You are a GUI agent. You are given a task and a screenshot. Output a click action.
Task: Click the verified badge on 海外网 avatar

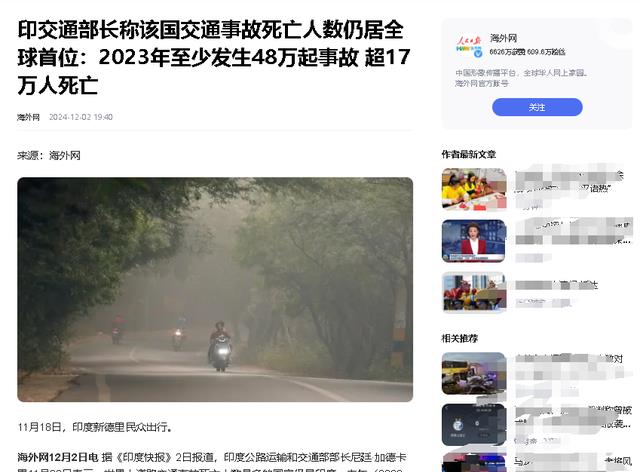point(478,53)
